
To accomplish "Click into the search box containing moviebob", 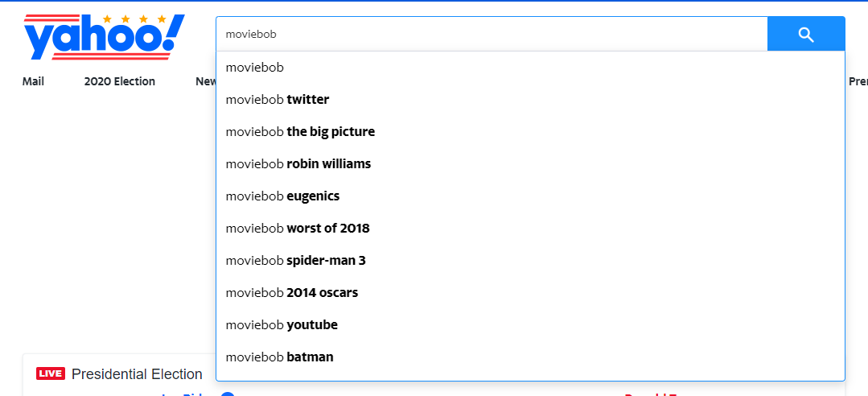I will [x=492, y=35].
